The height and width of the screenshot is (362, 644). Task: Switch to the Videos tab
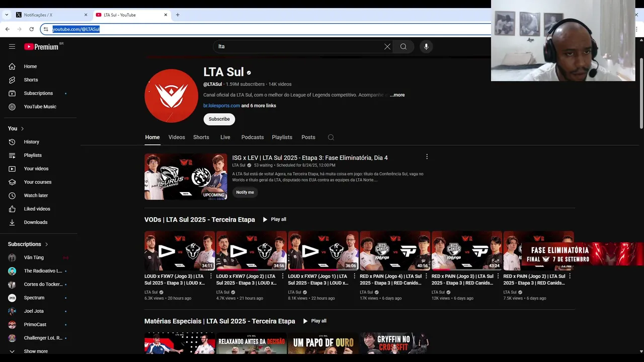(177, 137)
